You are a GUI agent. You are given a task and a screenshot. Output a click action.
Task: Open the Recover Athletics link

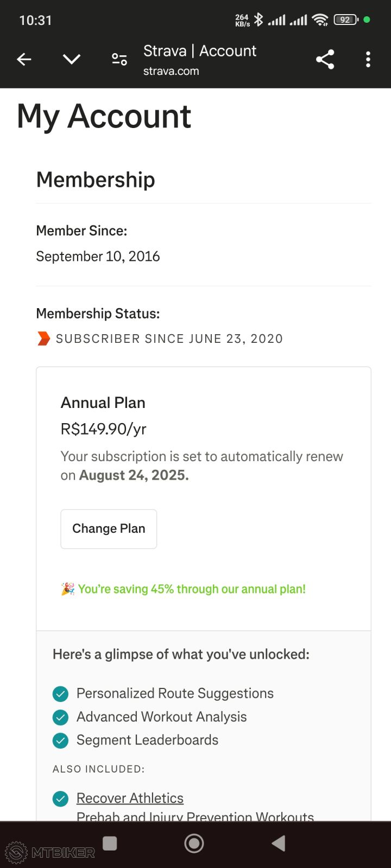click(130, 798)
